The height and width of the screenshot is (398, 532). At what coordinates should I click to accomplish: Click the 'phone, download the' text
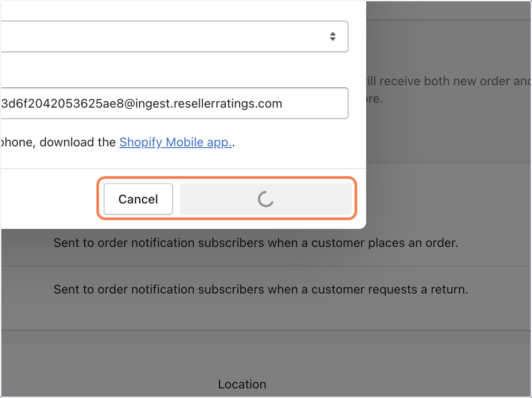pyautogui.click(x=58, y=142)
